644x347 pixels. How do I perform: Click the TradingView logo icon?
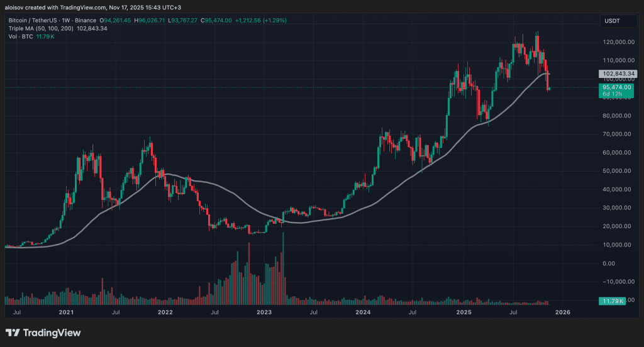13,333
